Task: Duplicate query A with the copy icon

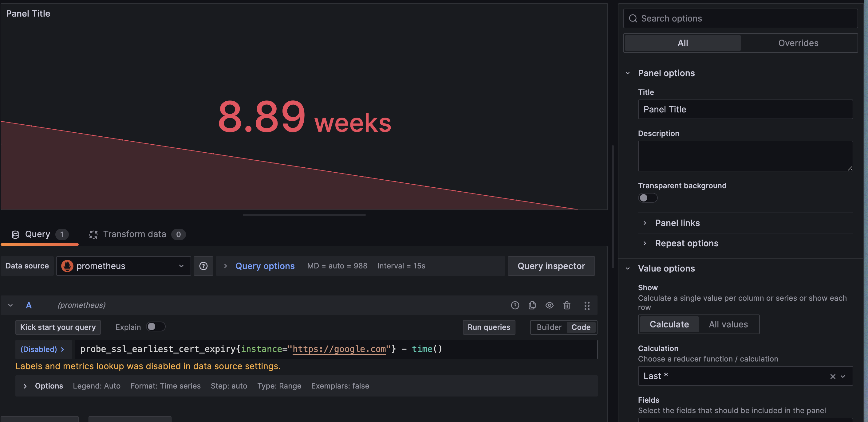Action: pos(532,305)
